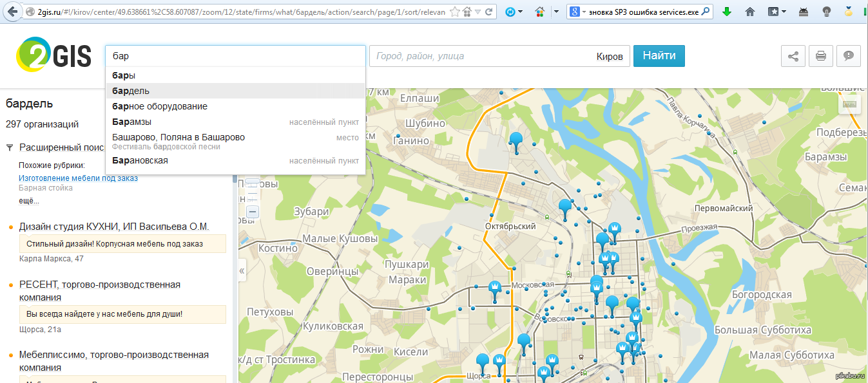Viewport: 868px width, 383px height.
Task: Print the map with the printer icon
Action: pyautogui.click(x=821, y=56)
